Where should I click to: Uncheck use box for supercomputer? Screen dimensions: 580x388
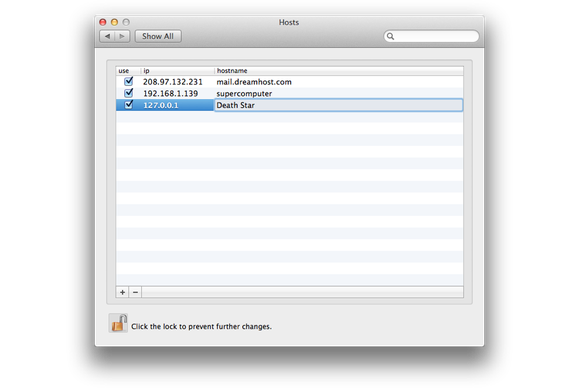click(x=128, y=93)
